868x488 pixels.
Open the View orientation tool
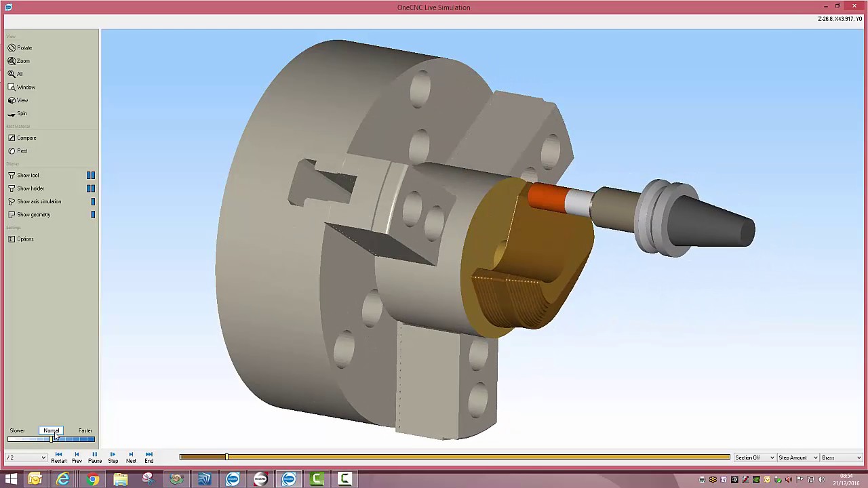(18, 100)
